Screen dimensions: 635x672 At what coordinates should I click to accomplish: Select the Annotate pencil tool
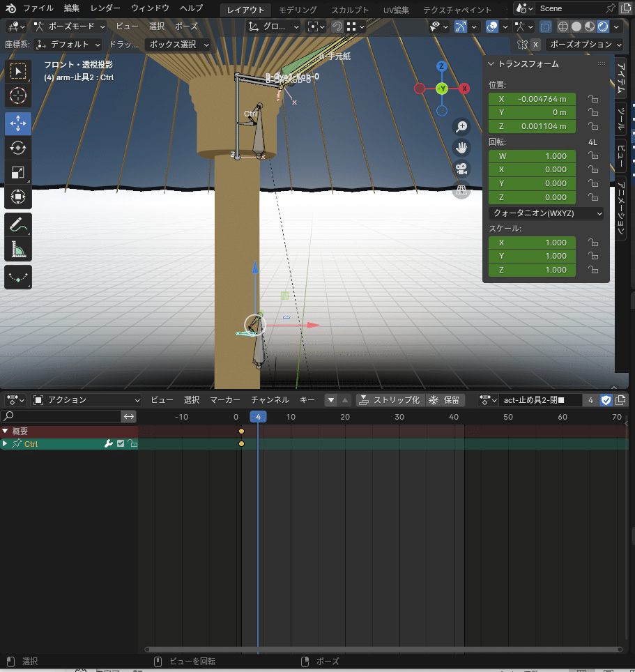click(x=18, y=224)
